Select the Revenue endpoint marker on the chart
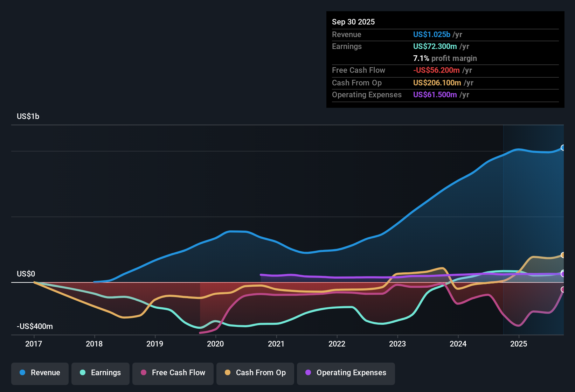 click(x=563, y=148)
